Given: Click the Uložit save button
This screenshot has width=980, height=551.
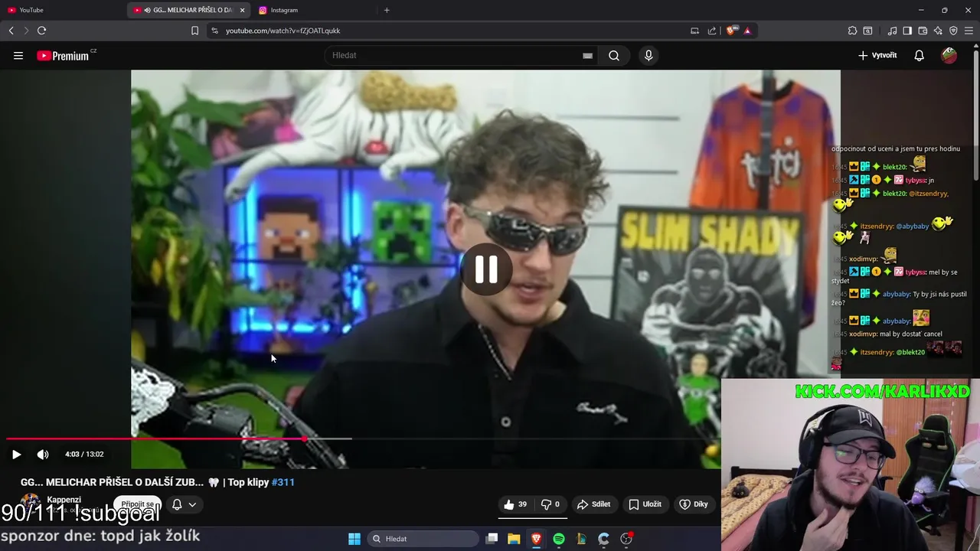Looking at the screenshot, I should (x=645, y=504).
